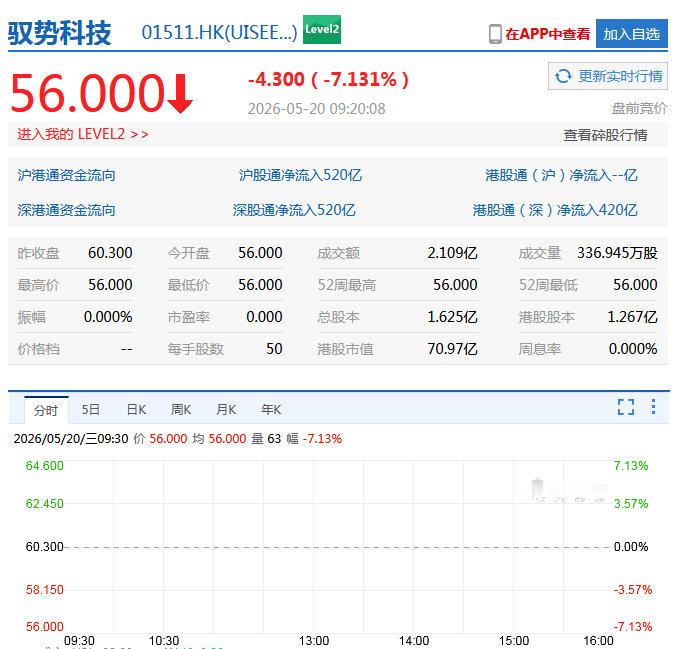Click chart info line date 2026/05/20/三09:30

[71, 438]
